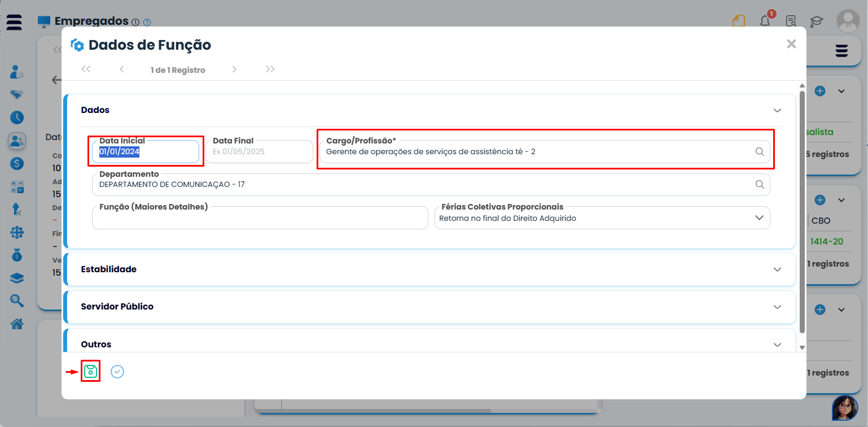Viewport: 868px width, 427px height.
Task: Open the yellow notes icon in header
Action: 739,21
